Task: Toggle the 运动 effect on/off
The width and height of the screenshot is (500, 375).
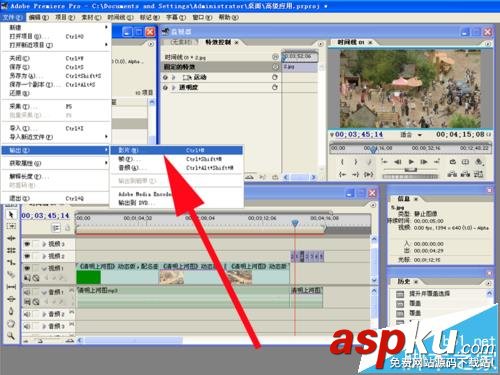Action: tap(166, 77)
